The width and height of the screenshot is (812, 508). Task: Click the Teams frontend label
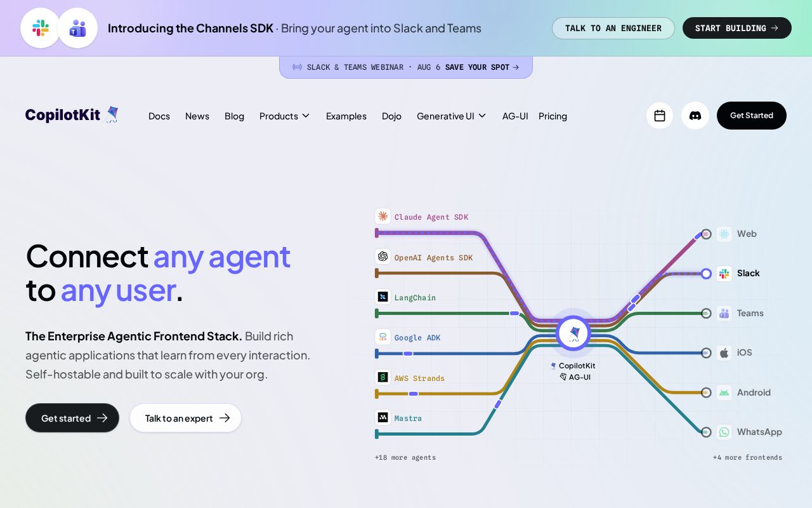(x=750, y=313)
